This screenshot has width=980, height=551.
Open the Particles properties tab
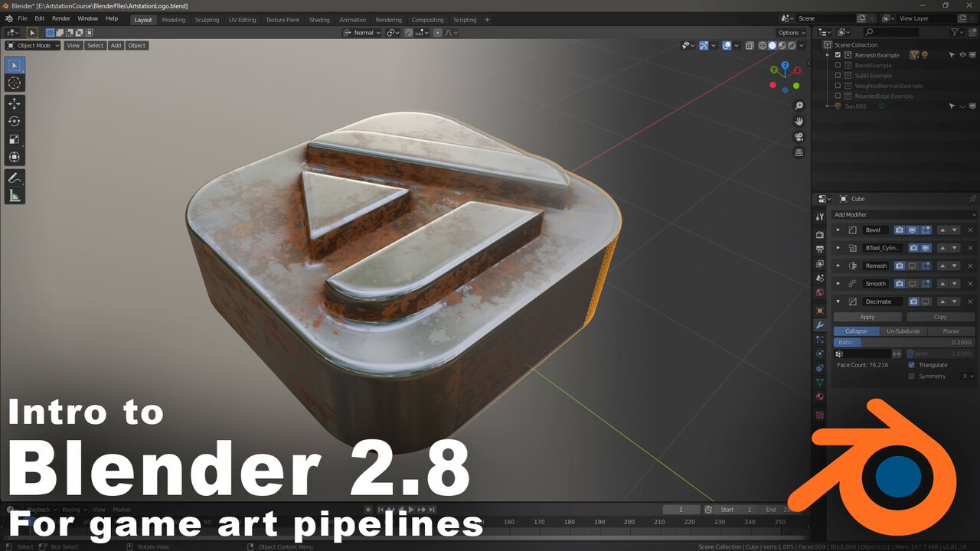(820, 339)
